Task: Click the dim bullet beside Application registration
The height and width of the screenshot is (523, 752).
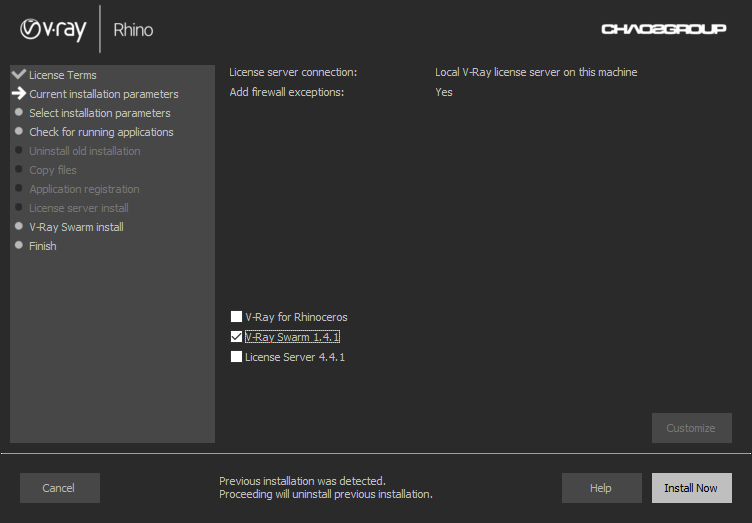Action: 19,188
